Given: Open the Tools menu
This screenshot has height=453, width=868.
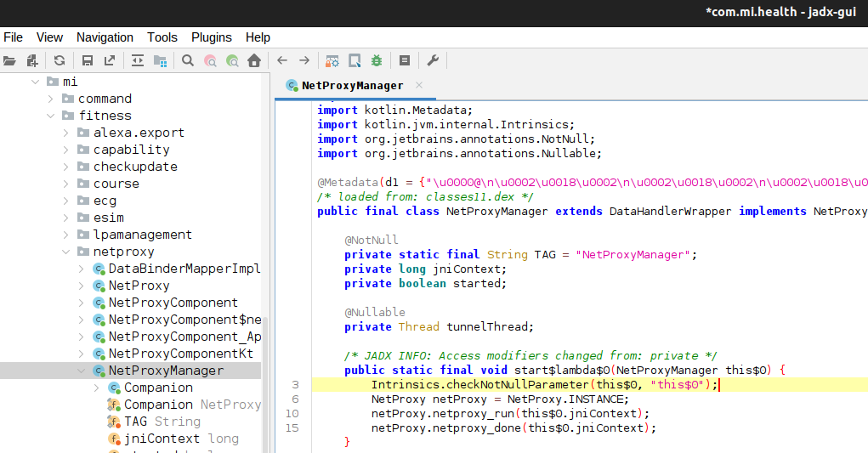Looking at the screenshot, I should [x=162, y=37].
